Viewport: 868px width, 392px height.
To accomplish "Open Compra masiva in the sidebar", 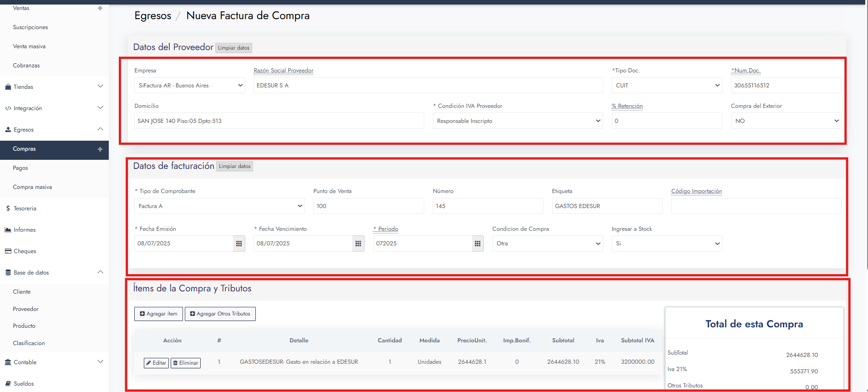I will (x=32, y=187).
